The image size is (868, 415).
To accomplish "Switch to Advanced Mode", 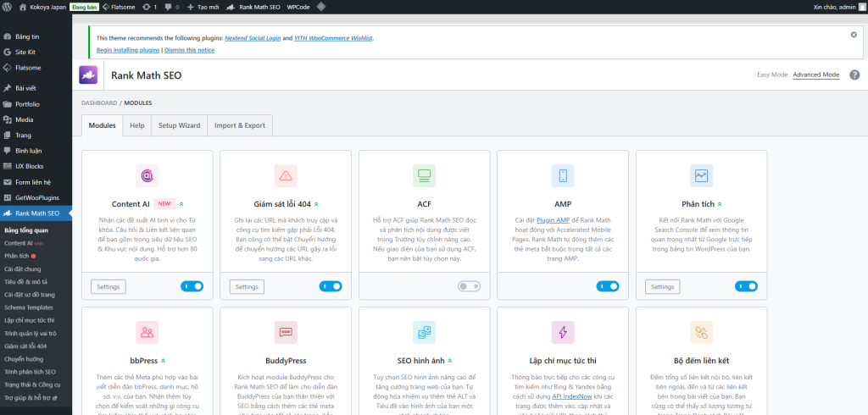I will (x=816, y=75).
